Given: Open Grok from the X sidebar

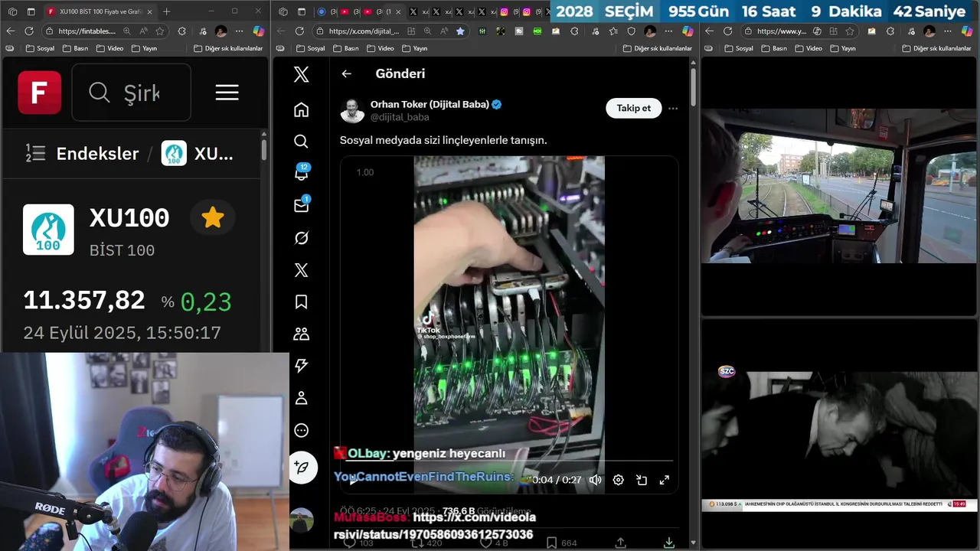Looking at the screenshot, I should [302, 238].
